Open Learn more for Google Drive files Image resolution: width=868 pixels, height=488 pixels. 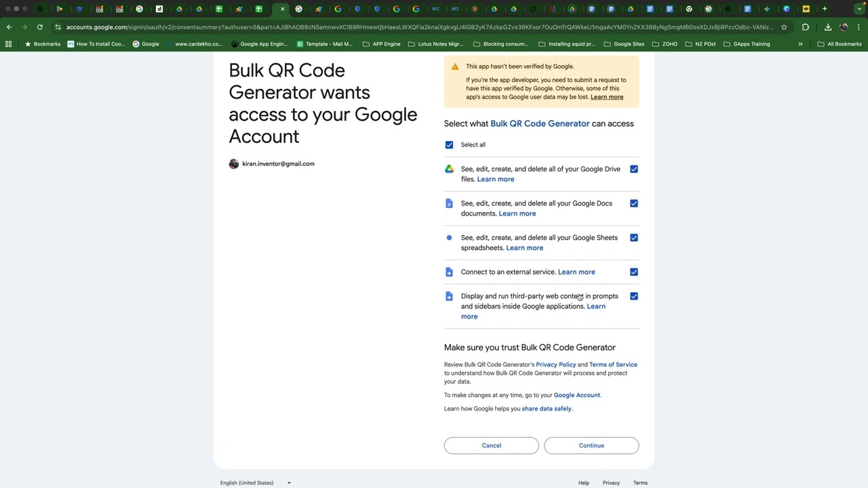(496, 180)
